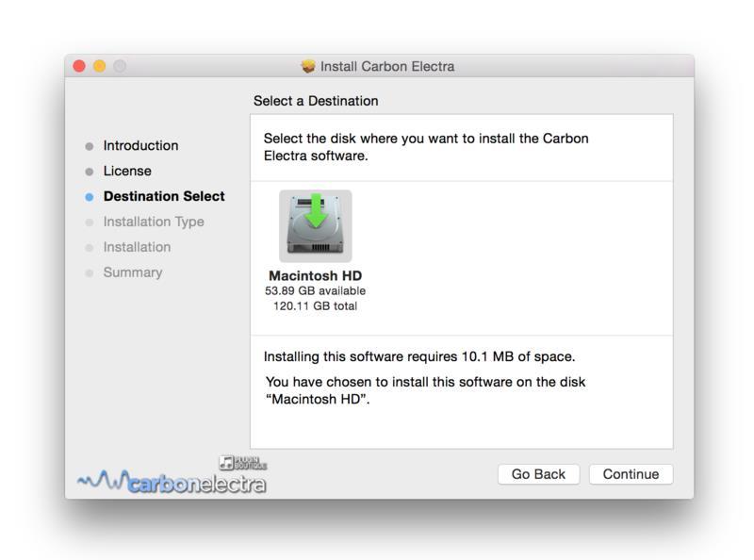
Task: Click the "120.11 GB total" text
Action: click(316, 306)
